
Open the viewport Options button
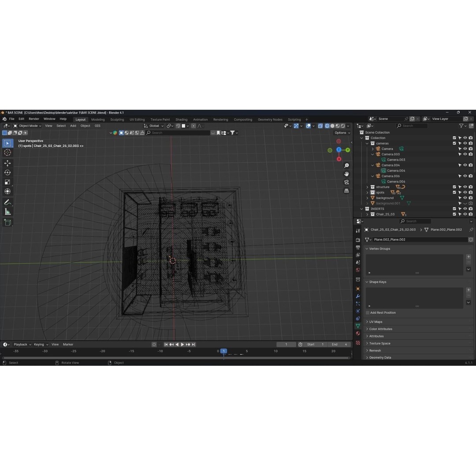(x=341, y=133)
